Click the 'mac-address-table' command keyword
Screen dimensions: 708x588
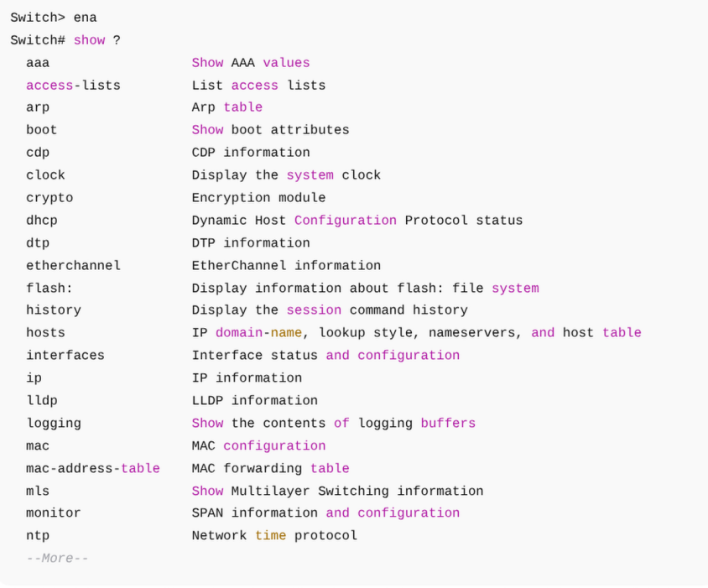[93, 468]
